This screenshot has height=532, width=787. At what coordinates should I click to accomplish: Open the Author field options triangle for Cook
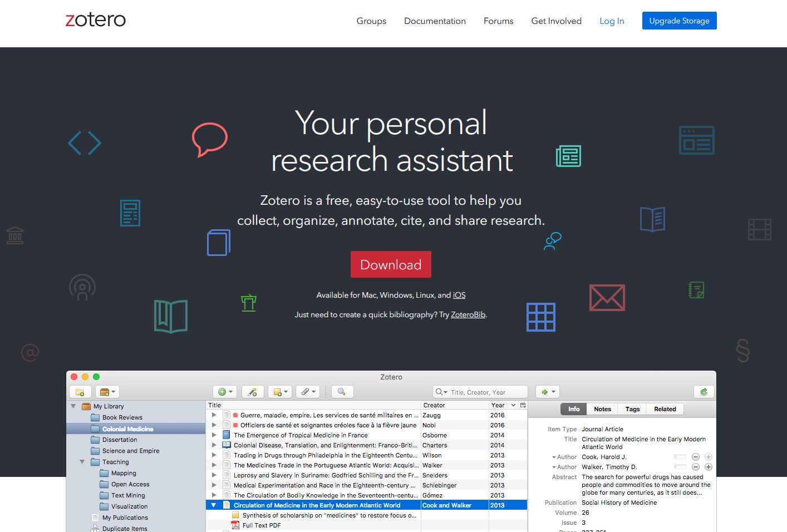tap(554, 456)
